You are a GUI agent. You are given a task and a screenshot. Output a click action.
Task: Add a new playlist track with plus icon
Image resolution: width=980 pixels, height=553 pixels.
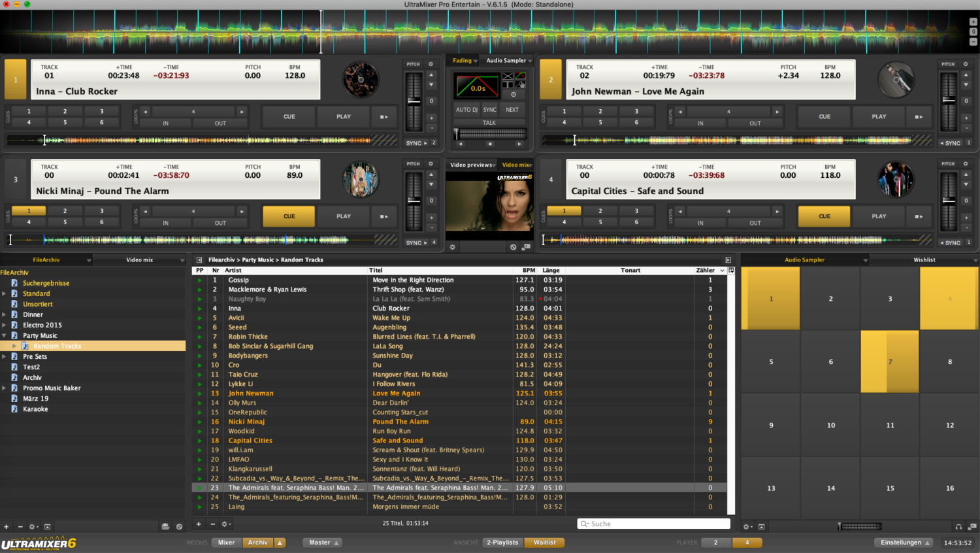coord(199,524)
